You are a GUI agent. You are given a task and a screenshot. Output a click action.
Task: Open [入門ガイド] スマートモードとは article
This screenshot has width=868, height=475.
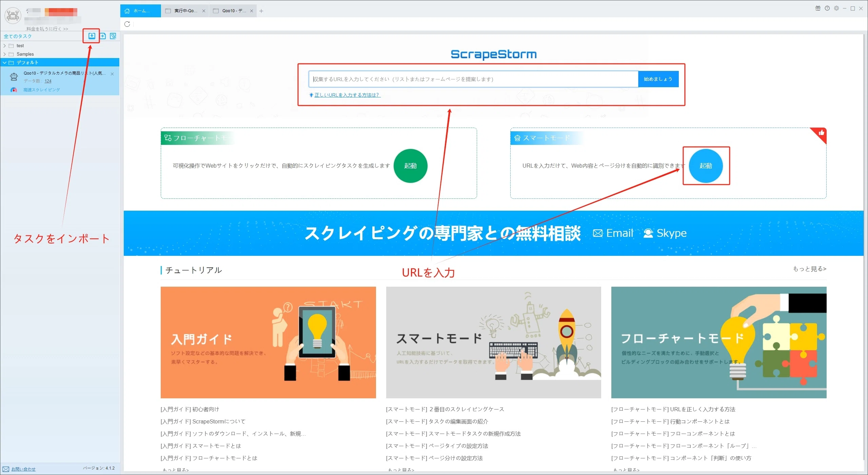(201, 446)
